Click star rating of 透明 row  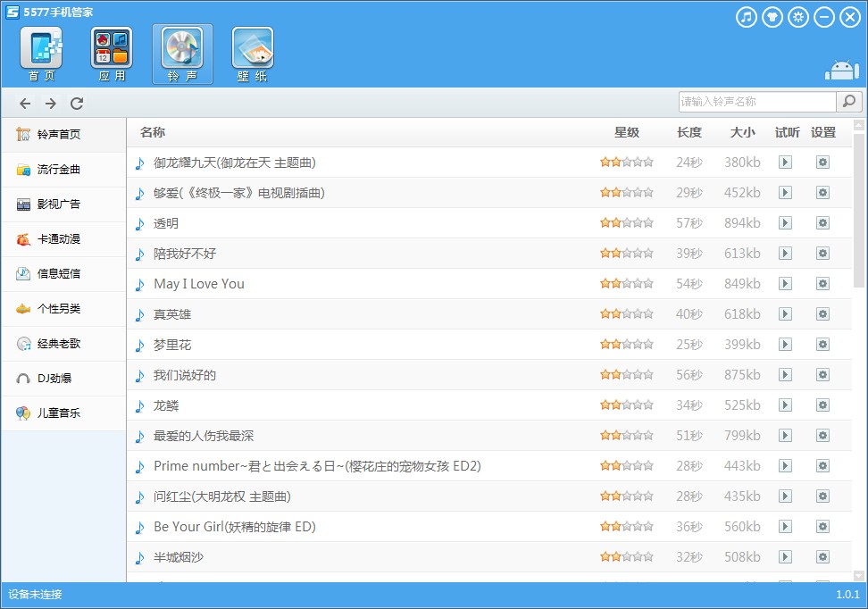coord(627,222)
